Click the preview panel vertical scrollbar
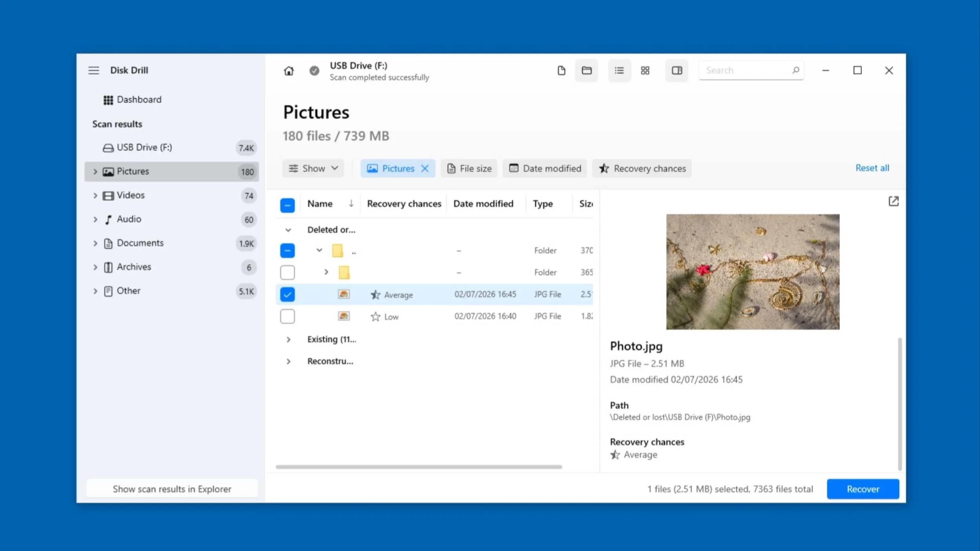 pos(900,404)
